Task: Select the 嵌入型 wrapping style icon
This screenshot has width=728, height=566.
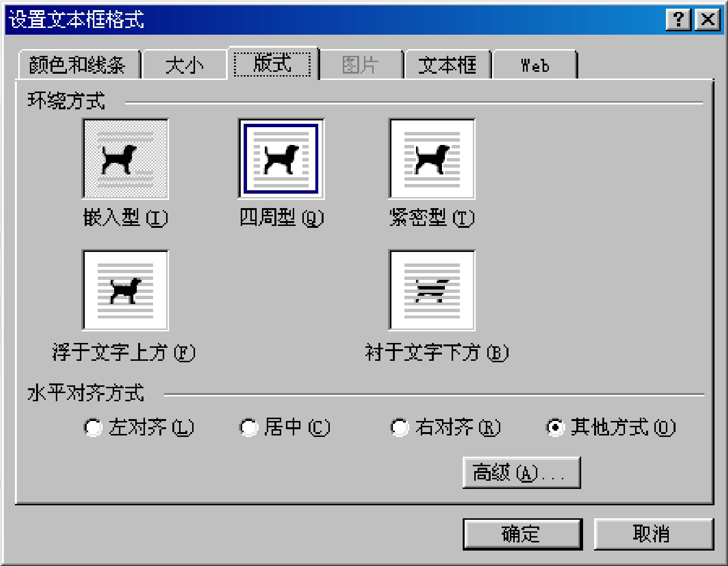Action: click(x=125, y=159)
